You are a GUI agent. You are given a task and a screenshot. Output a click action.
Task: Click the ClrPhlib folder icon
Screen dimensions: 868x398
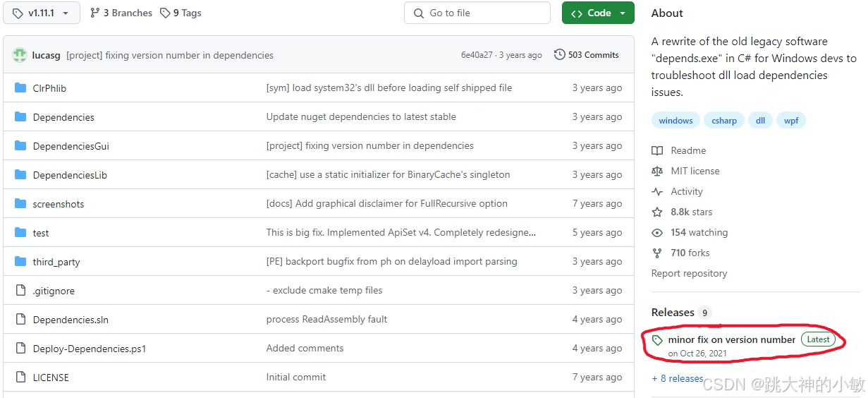(x=20, y=88)
